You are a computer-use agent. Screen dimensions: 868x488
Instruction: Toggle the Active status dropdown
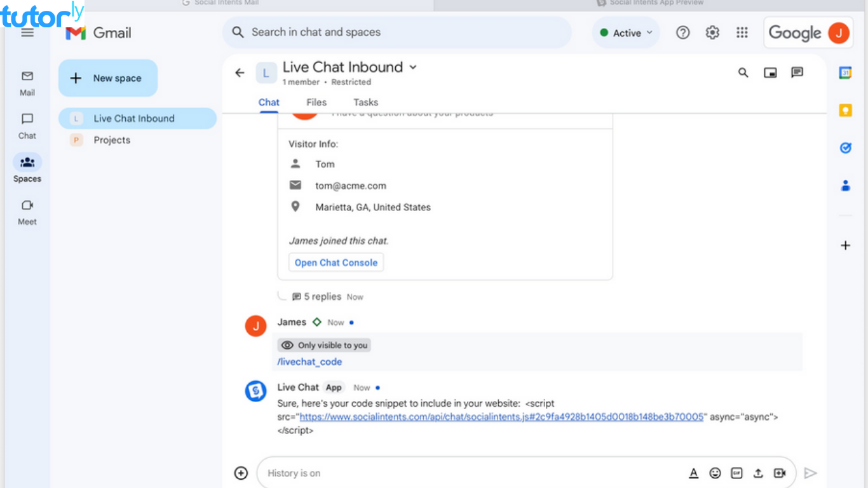[x=625, y=32]
